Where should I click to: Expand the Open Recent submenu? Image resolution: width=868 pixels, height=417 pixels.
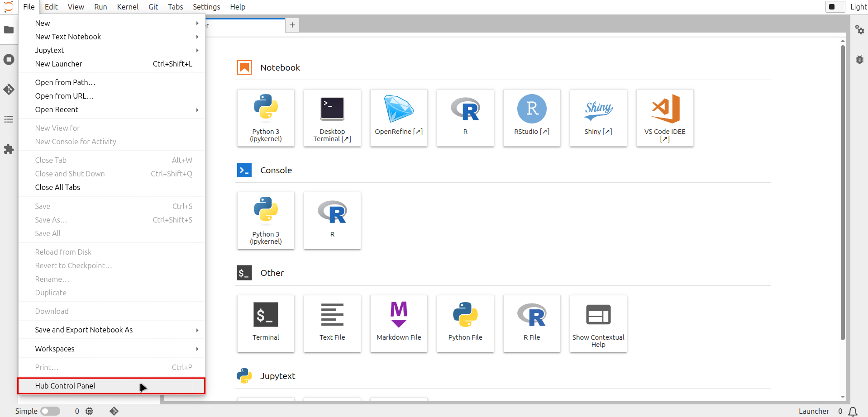111,109
